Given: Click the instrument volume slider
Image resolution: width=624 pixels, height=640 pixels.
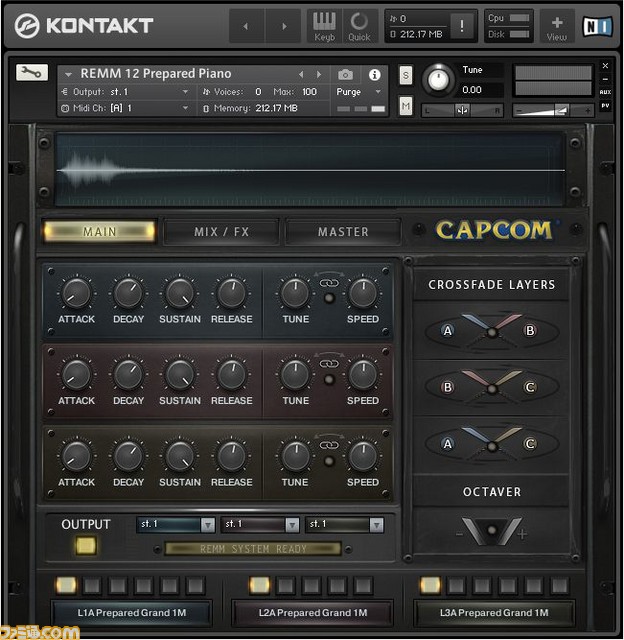Looking at the screenshot, I should pyautogui.click(x=553, y=110).
